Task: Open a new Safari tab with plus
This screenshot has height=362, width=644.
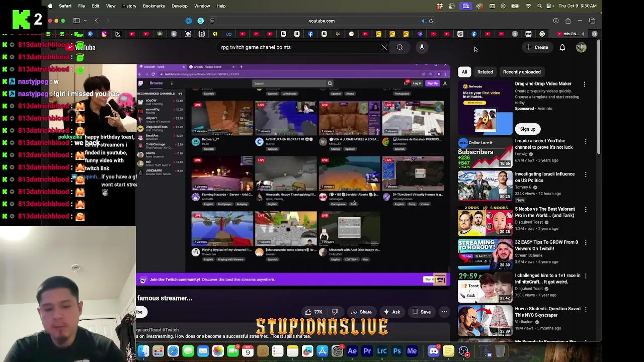Action: point(580,21)
